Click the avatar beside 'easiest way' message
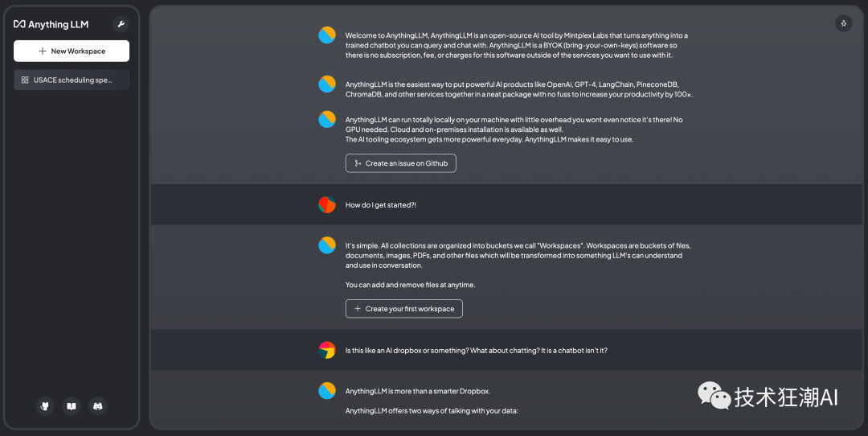The width and height of the screenshot is (868, 436). coord(327,84)
